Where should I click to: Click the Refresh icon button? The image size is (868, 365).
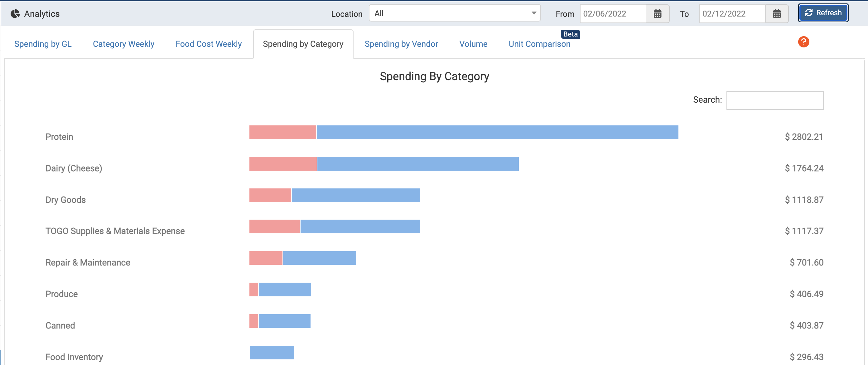(x=823, y=13)
